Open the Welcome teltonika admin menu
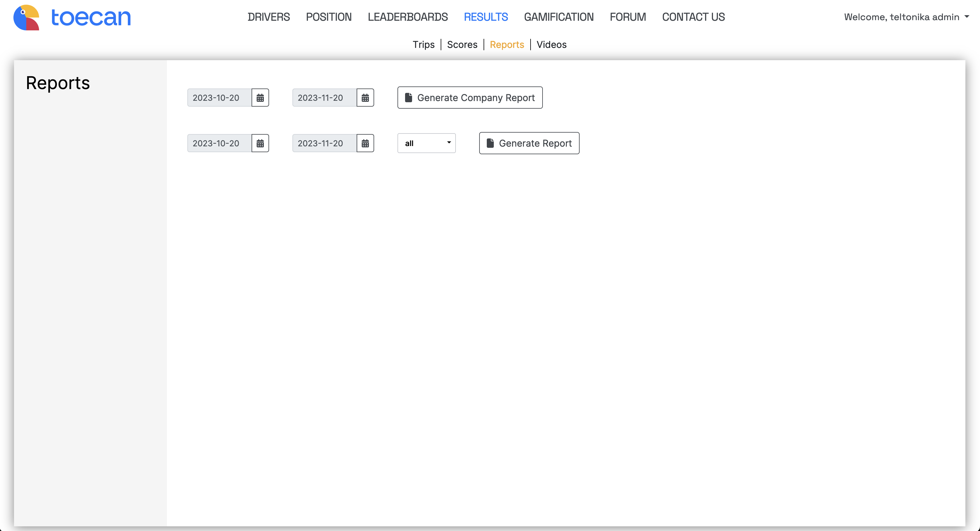The width and height of the screenshot is (980, 531). (906, 17)
